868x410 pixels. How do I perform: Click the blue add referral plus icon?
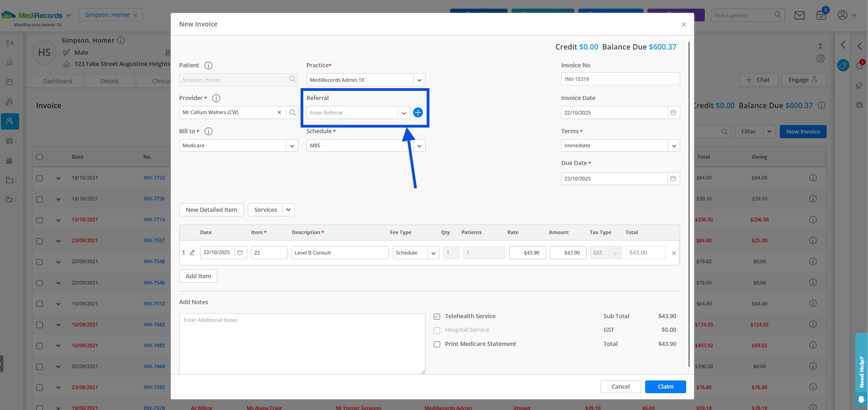point(418,112)
